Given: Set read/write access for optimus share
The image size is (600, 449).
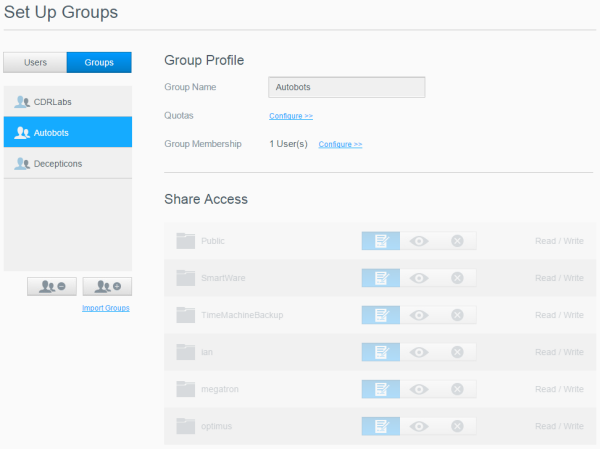Looking at the screenshot, I should click(380, 426).
